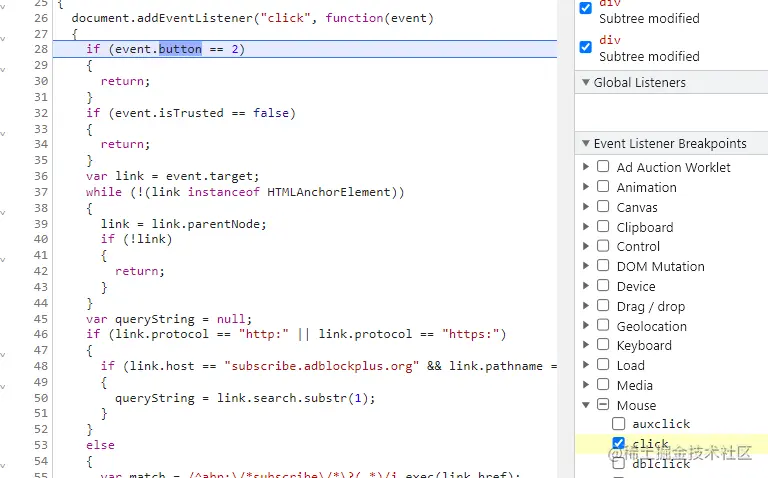Viewport: 768px width, 478px height.
Task: Enable Animation event breakpoints checkbox
Action: pyautogui.click(x=603, y=187)
